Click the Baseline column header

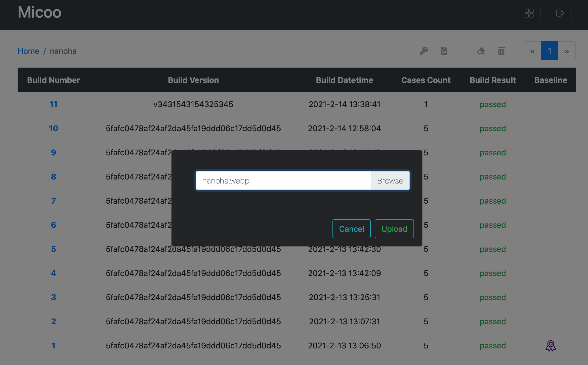[x=551, y=80]
